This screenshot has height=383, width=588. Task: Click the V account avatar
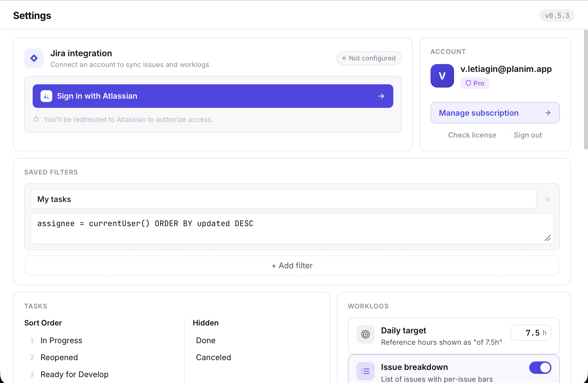[442, 76]
